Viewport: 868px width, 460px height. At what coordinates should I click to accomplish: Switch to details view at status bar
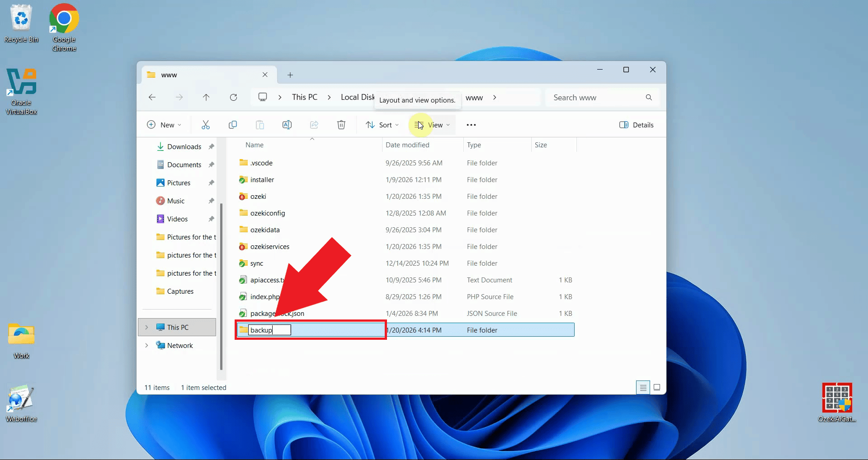[643, 387]
